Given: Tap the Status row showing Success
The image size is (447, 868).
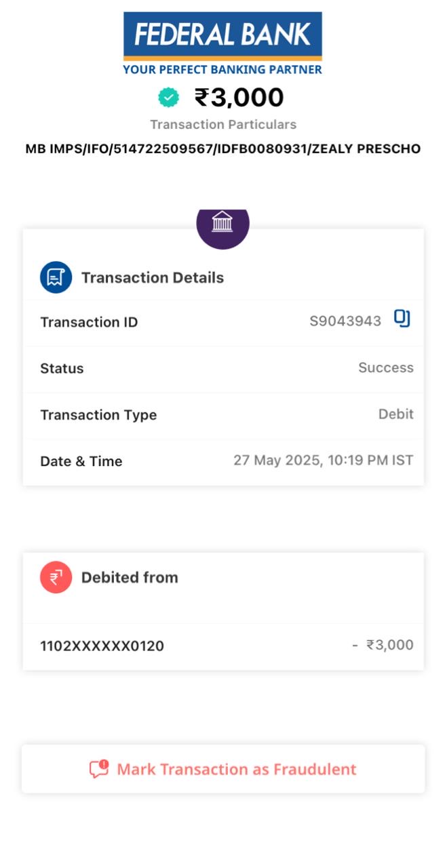Looking at the screenshot, I should pos(222,368).
